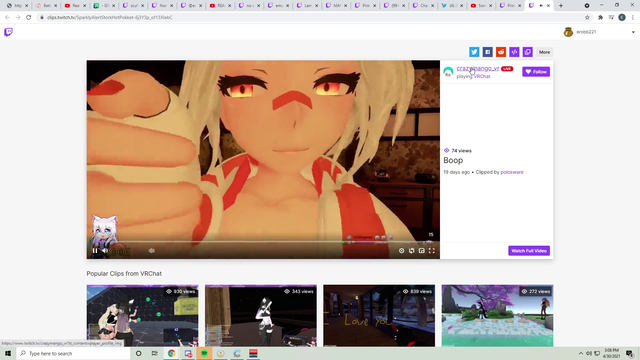Click the Watch Full Video button

click(529, 251)
